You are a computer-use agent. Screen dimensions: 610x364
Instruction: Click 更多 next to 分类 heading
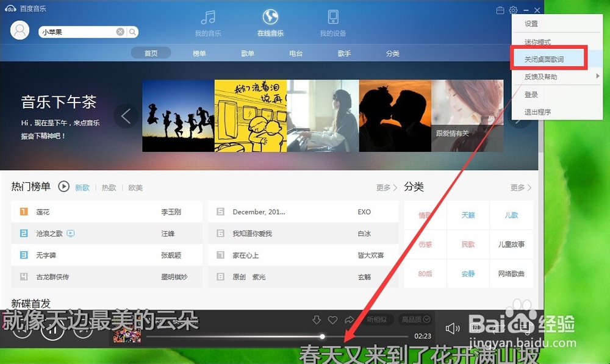(x=521, y=187)
